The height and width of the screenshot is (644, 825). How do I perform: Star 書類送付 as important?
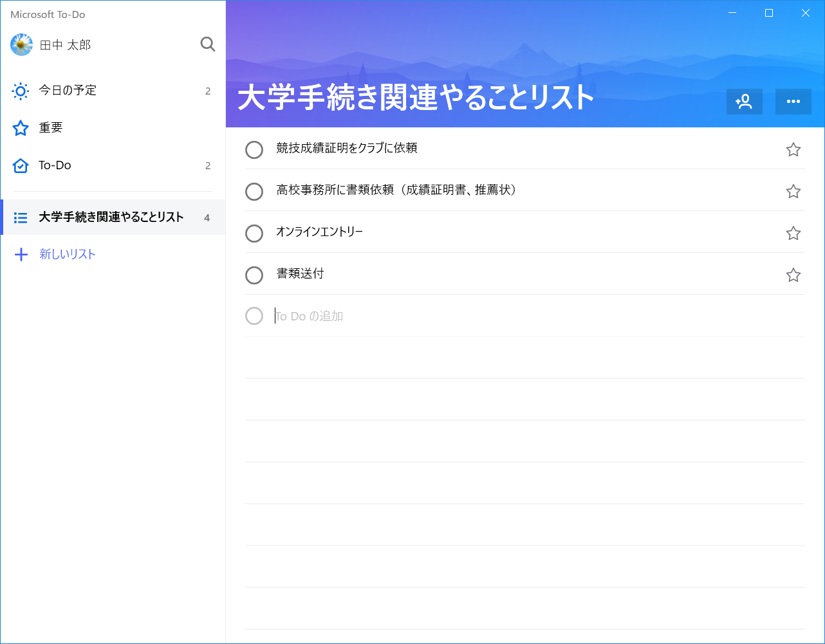pos(793,275)
